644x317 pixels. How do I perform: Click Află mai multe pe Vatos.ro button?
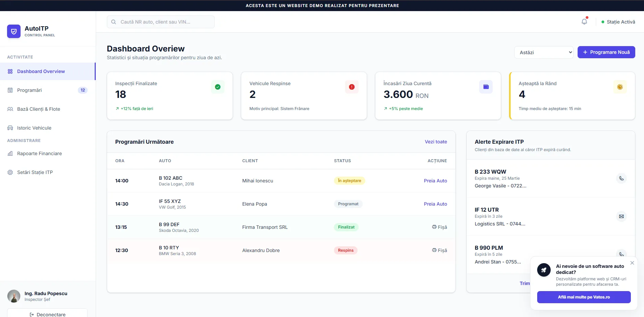click(584, 297)
